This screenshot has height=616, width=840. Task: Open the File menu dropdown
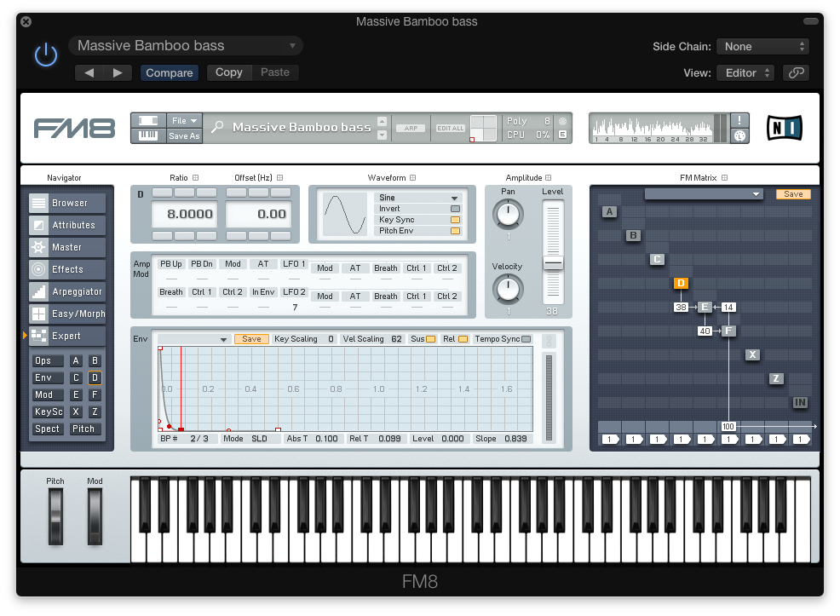point(184,120)
